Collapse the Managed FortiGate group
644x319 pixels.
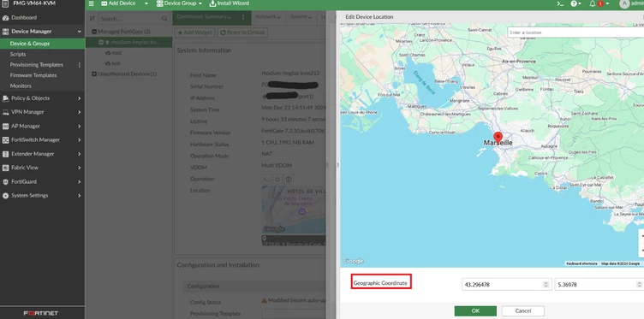(94, 32)
